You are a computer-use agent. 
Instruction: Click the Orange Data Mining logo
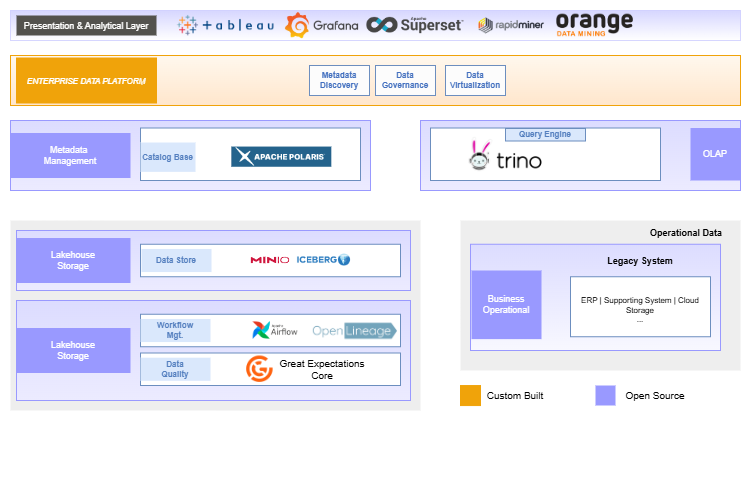[593, 24]
